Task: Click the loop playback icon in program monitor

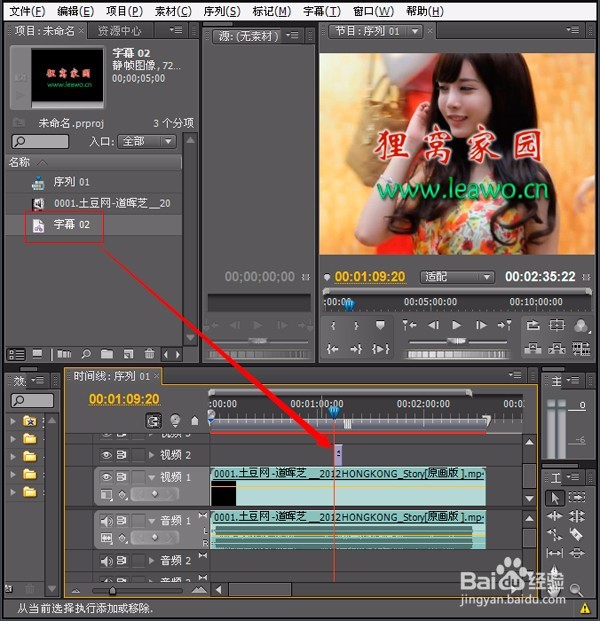Action: click(533, 326)
